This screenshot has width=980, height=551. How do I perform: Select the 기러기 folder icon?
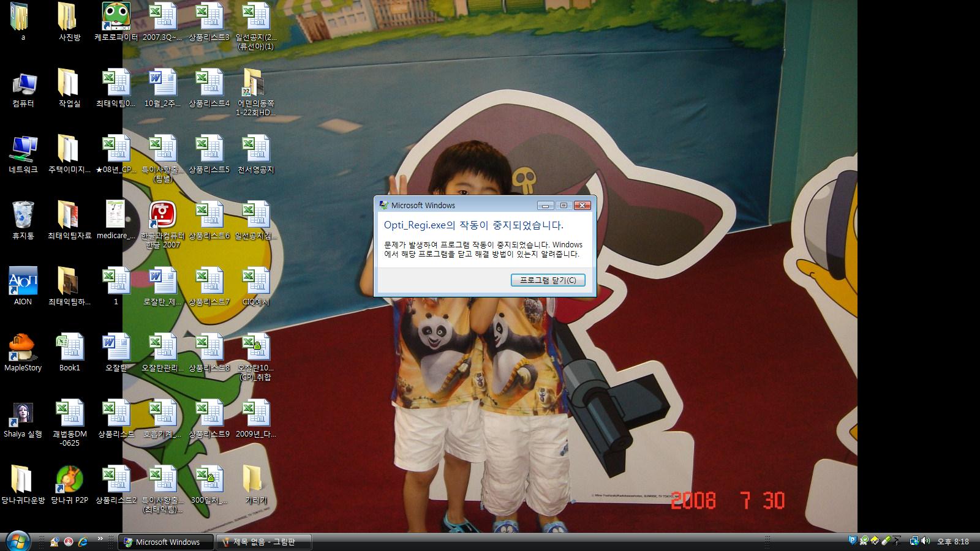(255, 485)
